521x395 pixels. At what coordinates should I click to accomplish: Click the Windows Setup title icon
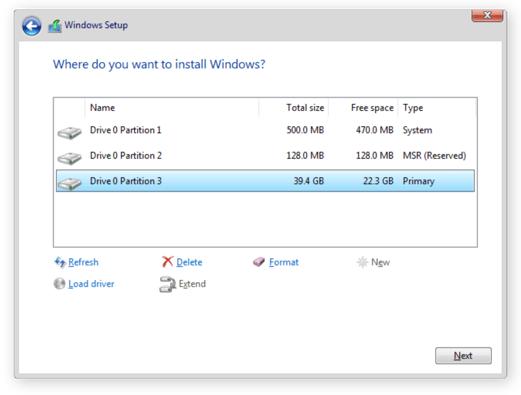55,26
